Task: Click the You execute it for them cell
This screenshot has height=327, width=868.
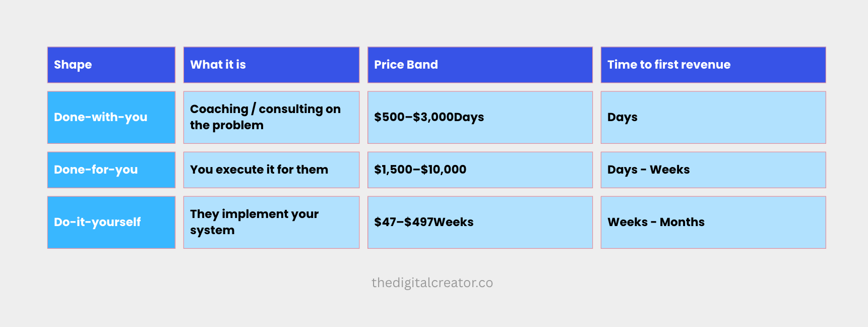Action: tap(271, 170)
